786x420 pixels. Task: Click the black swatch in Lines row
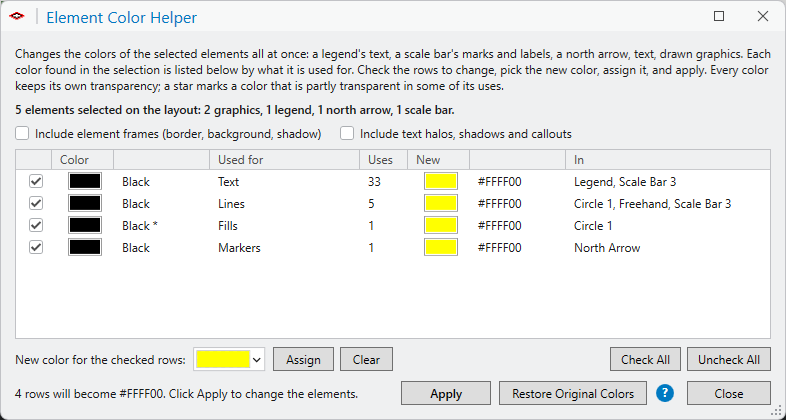[x=85, y=203]
